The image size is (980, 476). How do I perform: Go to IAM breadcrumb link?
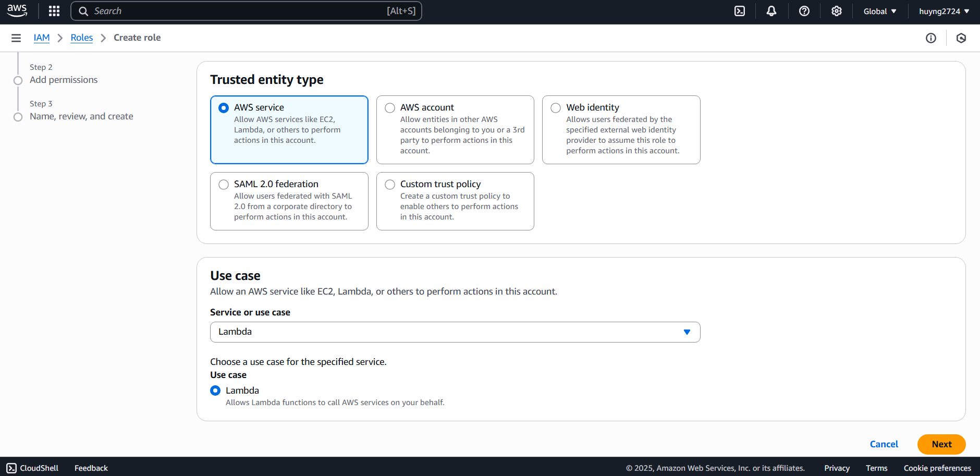(x=42, y=38)
